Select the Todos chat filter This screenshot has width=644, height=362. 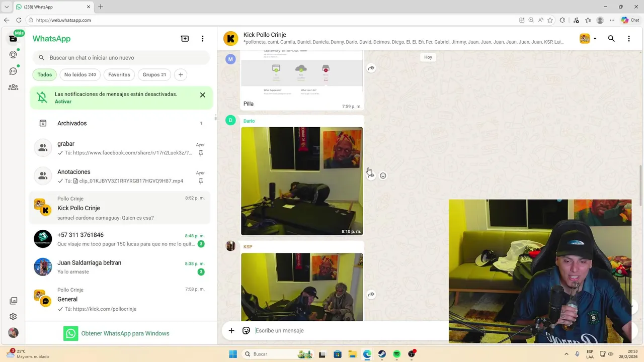point(44,74)
